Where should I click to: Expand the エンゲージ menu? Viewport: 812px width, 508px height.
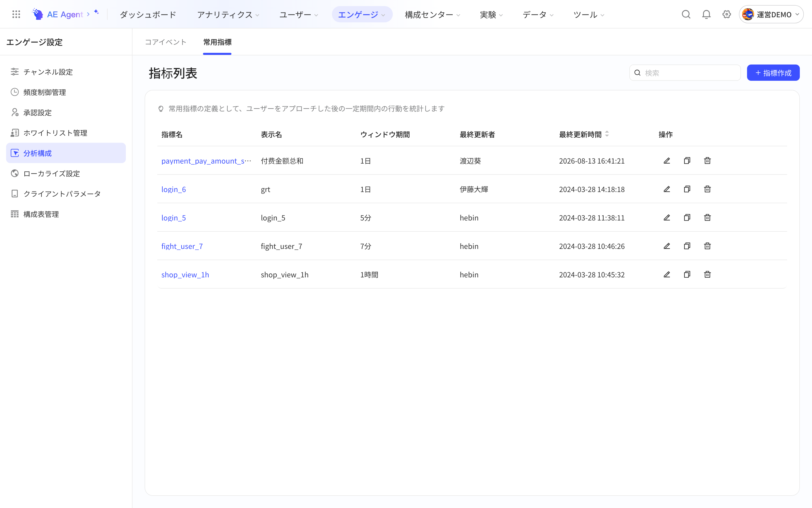pyautogui.click(x=362, y=14)
